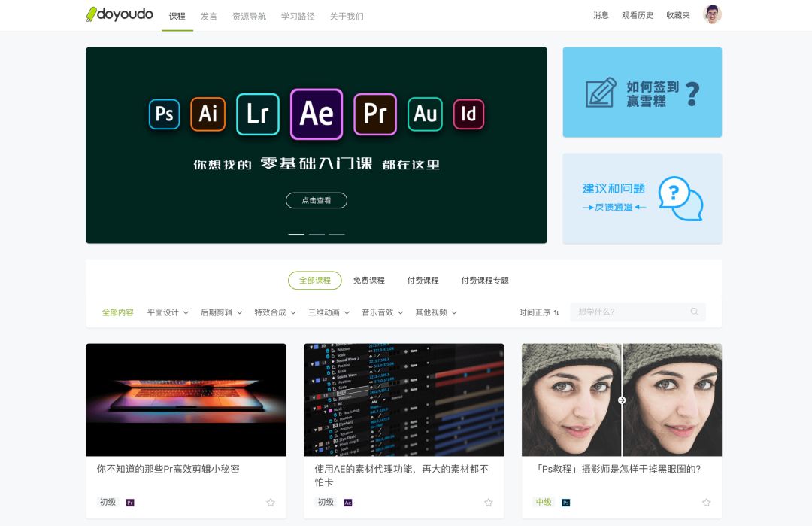Click the 点击查看 button on banner
The image size is (812, 526).
pyautogui.click(x=317, y=200)
